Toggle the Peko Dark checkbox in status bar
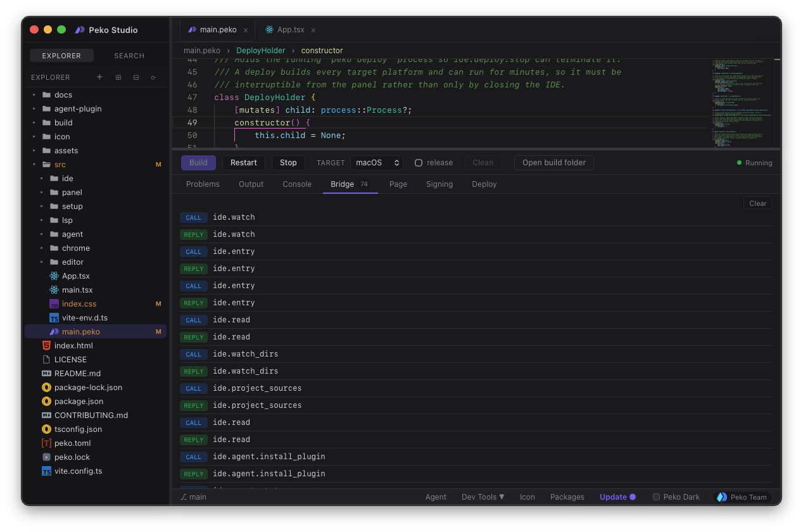803x532 pixels. (657, 497)
